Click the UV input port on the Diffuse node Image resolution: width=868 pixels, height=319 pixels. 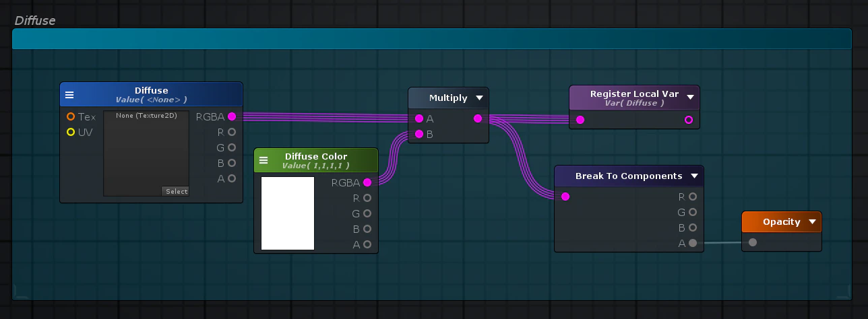[71, 133]
